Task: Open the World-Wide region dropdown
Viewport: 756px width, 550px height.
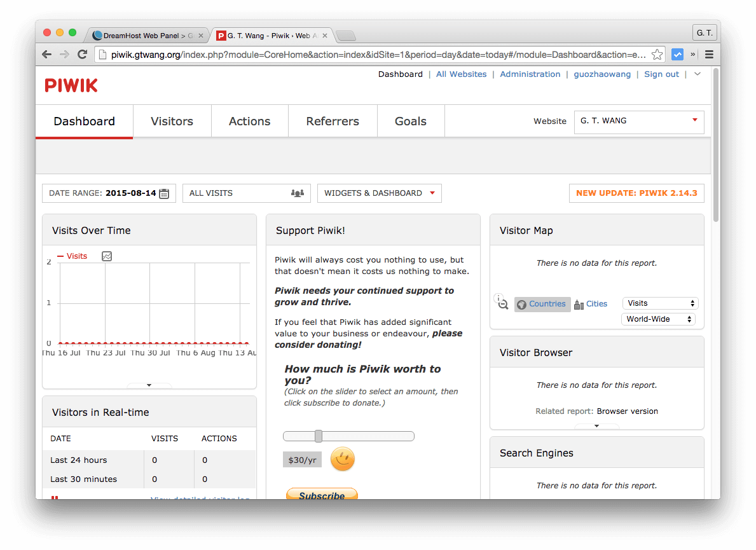Action: pyautogui.click(x=658, y=319)
